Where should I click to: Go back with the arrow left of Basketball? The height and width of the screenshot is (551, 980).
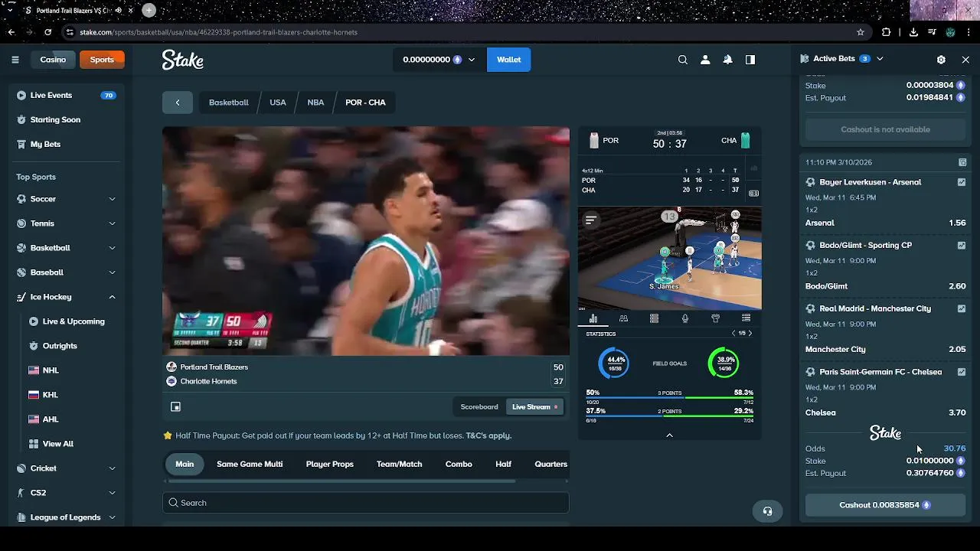point(178,103)
